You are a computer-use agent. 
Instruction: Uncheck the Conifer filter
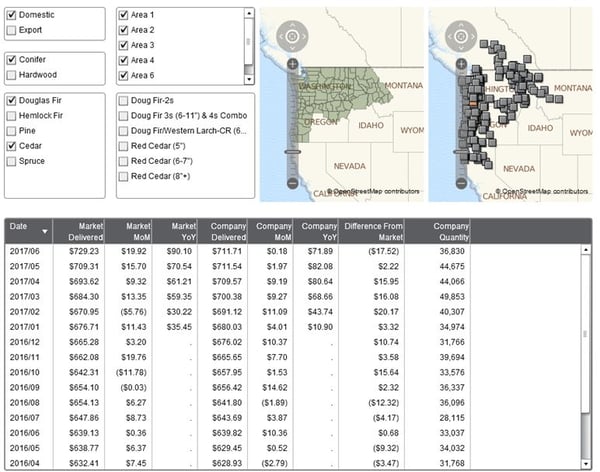[x=11, y=60]
